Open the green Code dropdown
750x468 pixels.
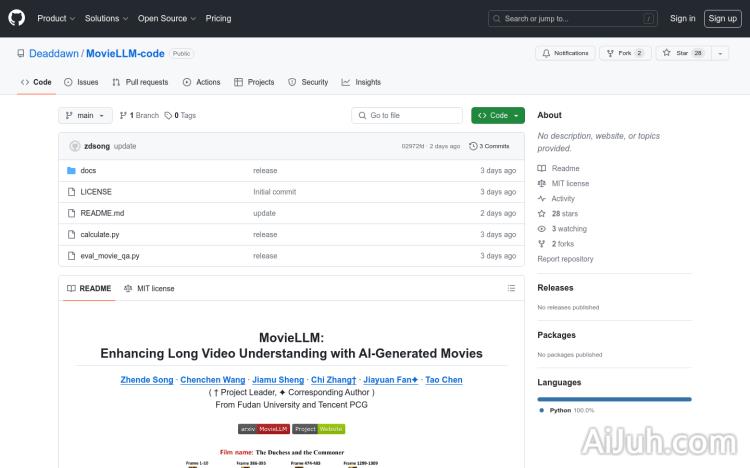[x=498, y=116]
